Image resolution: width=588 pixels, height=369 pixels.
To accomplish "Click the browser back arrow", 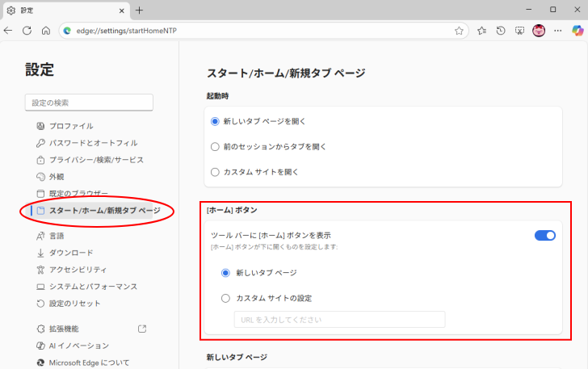I will [x=9, y=31].
